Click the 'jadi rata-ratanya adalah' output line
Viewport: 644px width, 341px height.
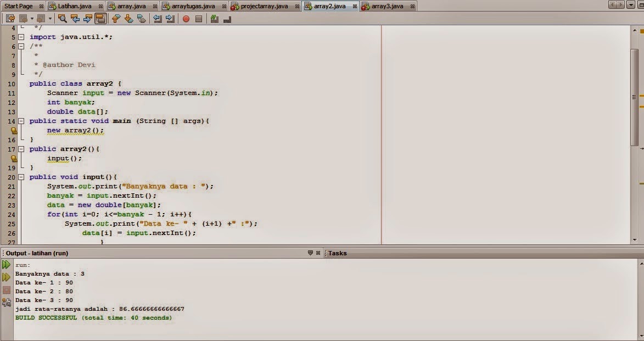coord(100,309)
